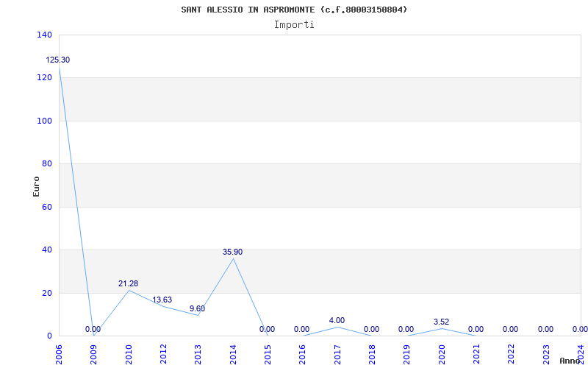Select the 120 y-axis tick

[x=44, y=78]
